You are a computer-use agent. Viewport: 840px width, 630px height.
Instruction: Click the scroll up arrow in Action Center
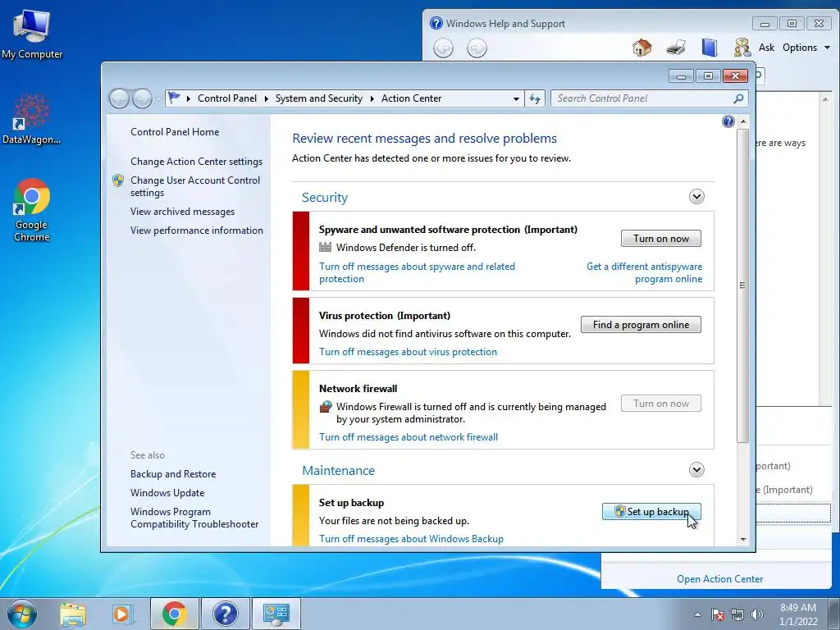tap(742, 121)
